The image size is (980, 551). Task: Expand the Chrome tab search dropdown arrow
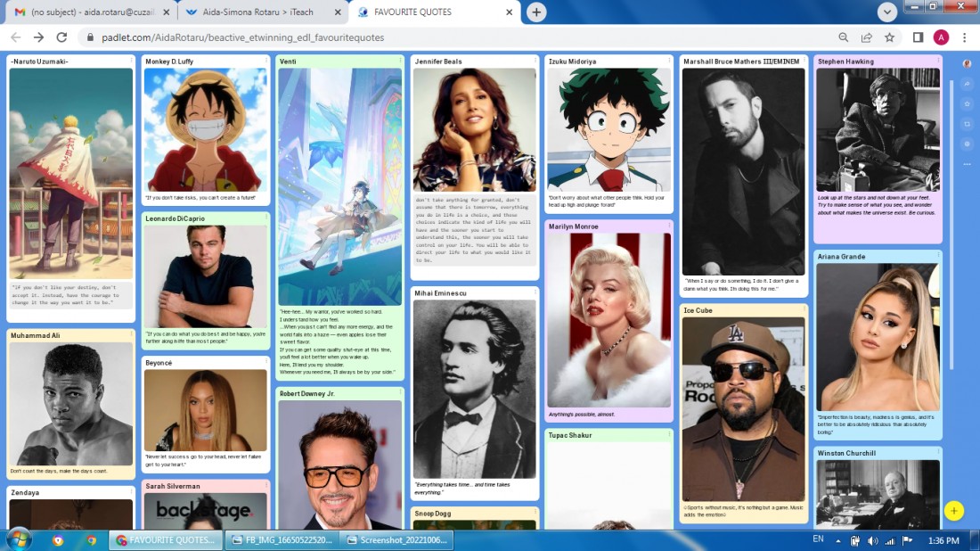[x=886, y=12]
